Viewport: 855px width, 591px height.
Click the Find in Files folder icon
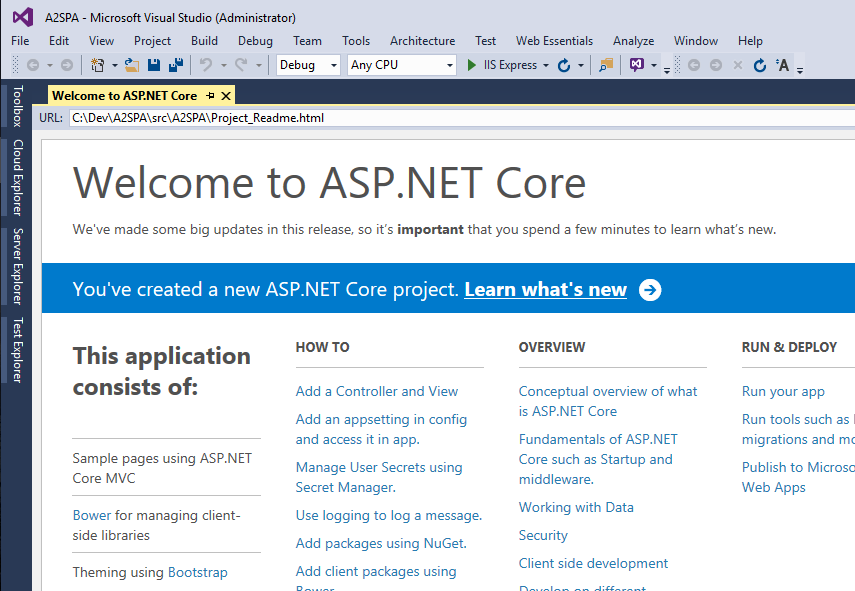[606, 65]
